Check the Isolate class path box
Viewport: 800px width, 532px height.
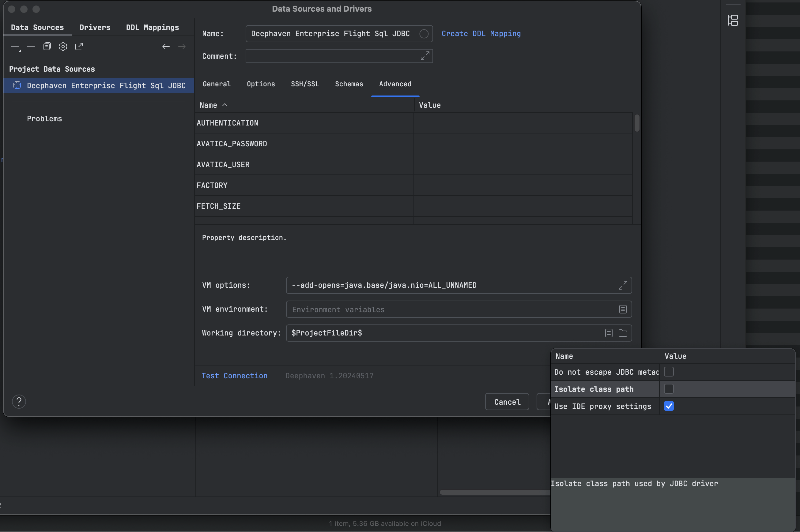(x=669, y=389)
